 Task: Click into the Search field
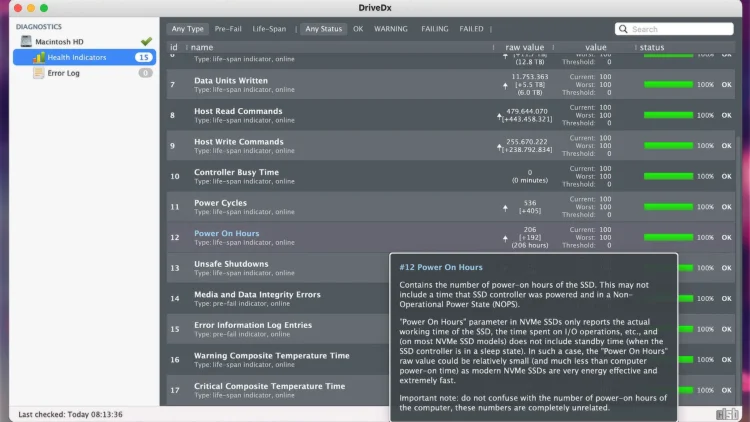680,29
